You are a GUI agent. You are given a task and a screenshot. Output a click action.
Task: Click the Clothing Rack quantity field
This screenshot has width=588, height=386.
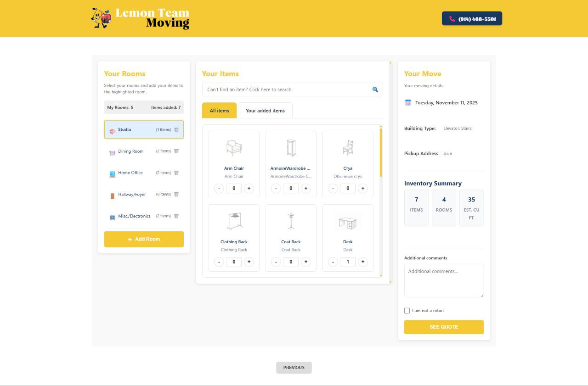[234, 262]
